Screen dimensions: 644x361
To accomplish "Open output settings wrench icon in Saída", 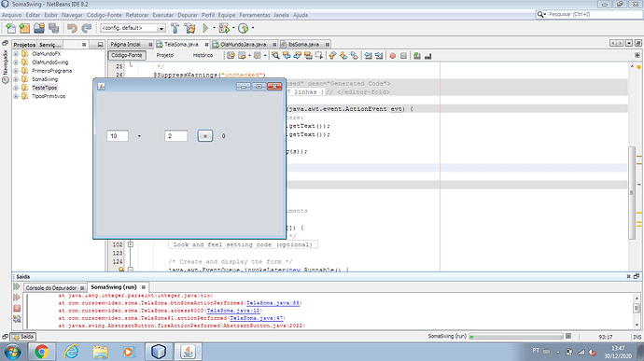I will click(x=17, y=319).
